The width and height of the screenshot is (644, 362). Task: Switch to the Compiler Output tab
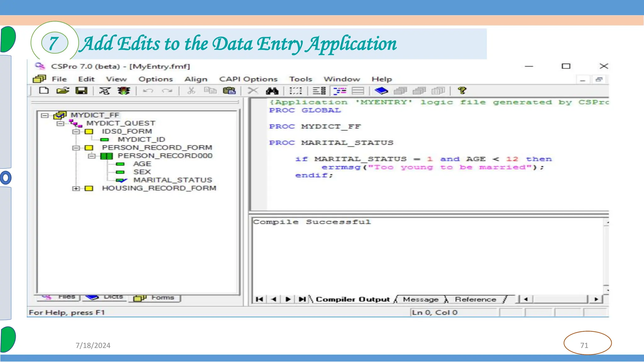click(x=353, y=299)
